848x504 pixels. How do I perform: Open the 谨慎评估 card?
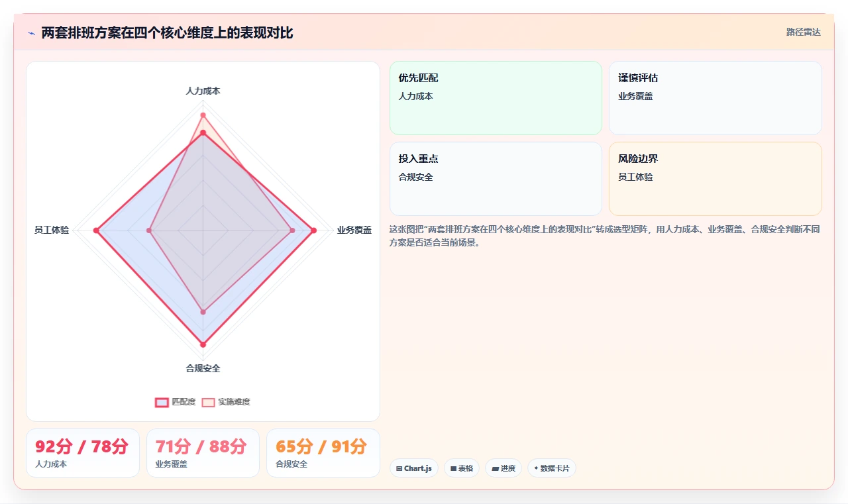715,98
